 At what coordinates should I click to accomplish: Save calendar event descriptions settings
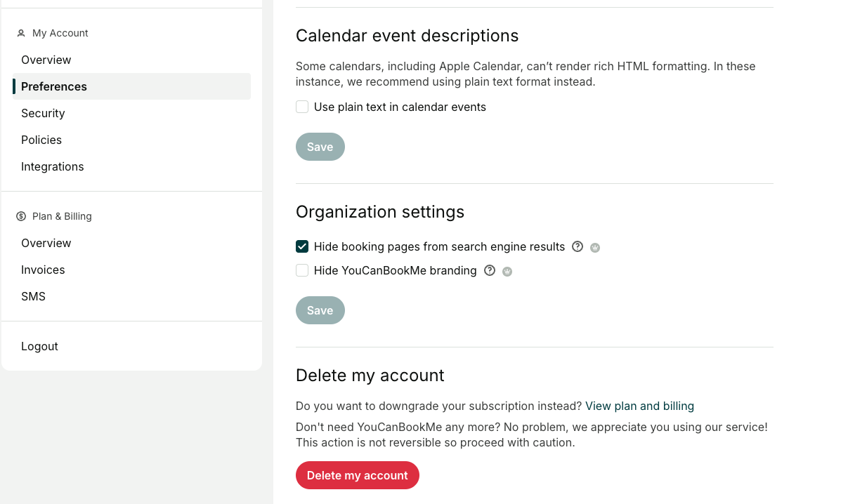(x=320, y=147)
